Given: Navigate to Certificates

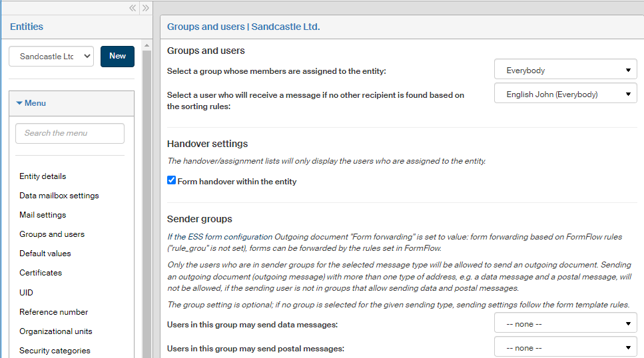Looking at the screenshot, I should pos(41,273).
